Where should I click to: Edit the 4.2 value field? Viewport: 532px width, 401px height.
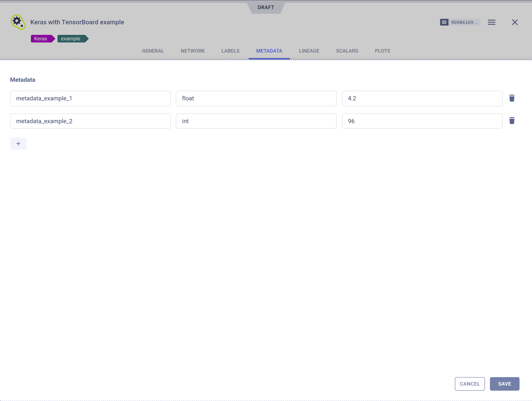coord(422,98)
